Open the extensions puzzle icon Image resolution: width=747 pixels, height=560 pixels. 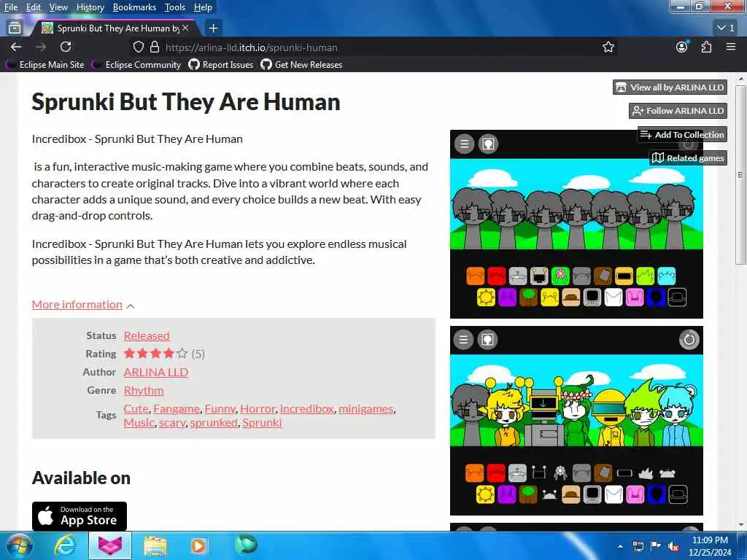click(706, 47)
